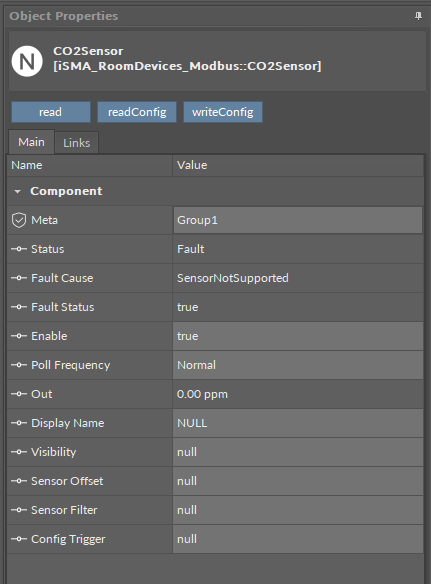Click the readConfig button
The image size is (431, 584).
137,112
